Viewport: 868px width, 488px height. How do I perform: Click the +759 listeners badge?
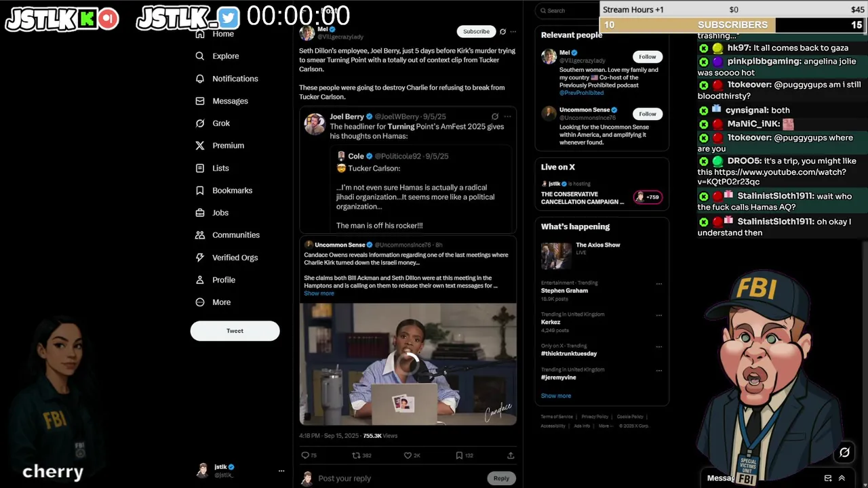(648, 197)
